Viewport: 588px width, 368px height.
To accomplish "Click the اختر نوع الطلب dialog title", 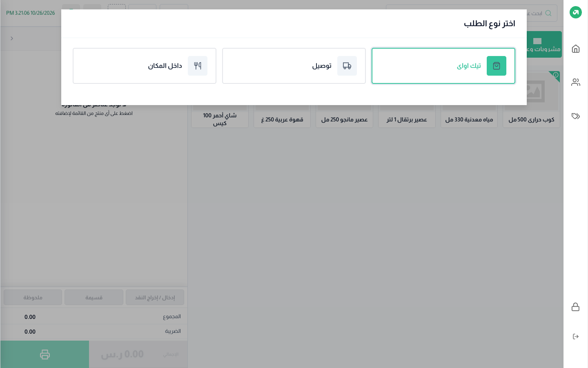I will click(x=489, y=24).
